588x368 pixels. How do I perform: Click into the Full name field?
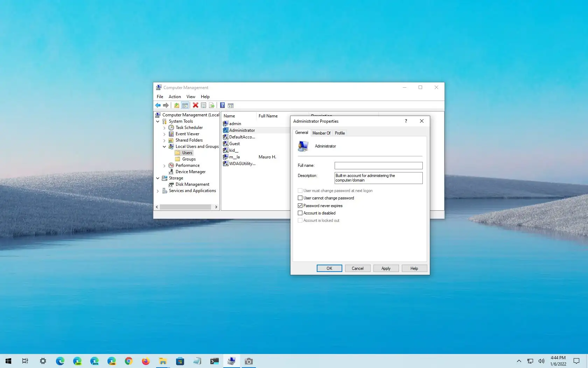point(378,165)
